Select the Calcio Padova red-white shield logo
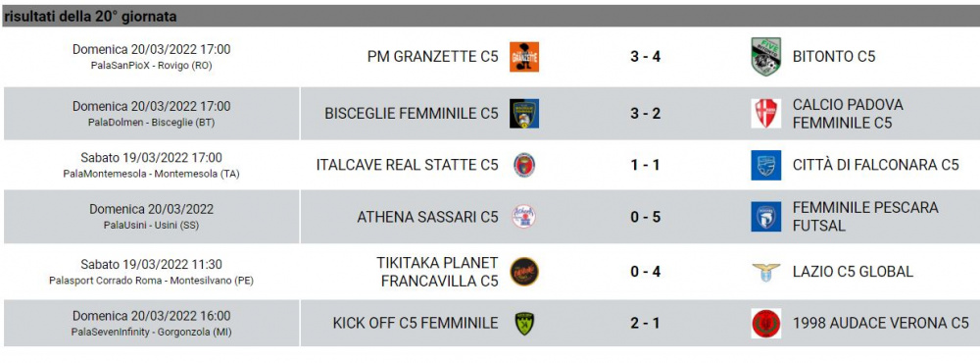980x363 pixels. 765,114
